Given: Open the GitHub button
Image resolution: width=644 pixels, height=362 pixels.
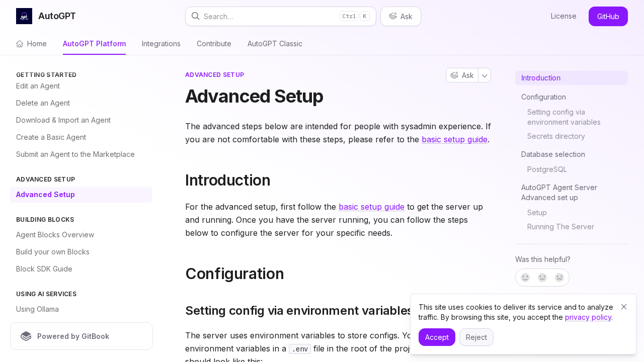Looking at the screenshot, I should (x=608, y=16).
